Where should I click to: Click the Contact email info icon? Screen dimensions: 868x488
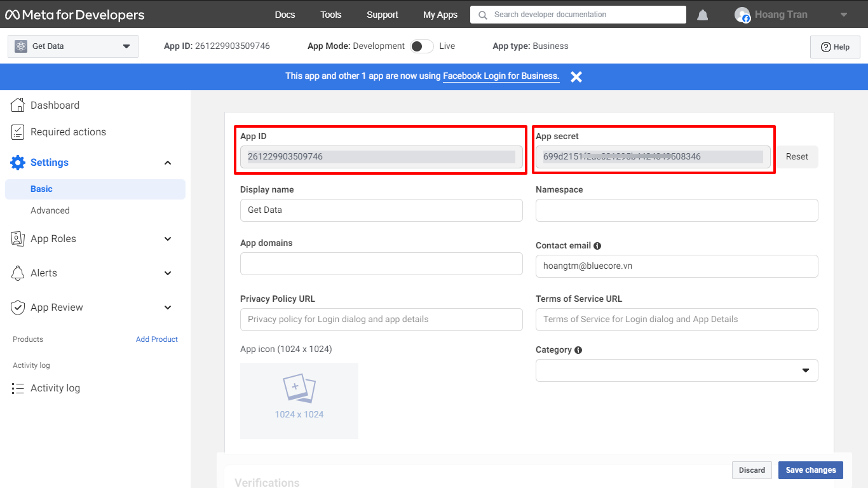click(597, 246)
